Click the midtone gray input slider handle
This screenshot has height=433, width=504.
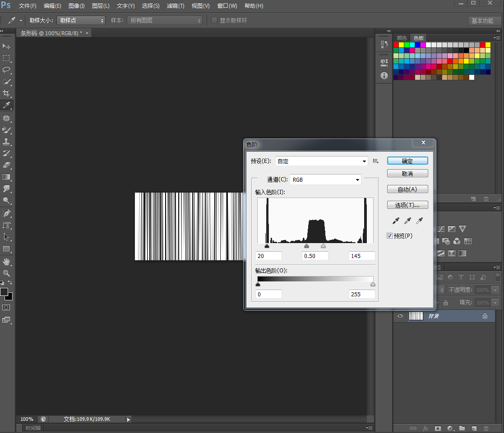click(x=307, y=246)
